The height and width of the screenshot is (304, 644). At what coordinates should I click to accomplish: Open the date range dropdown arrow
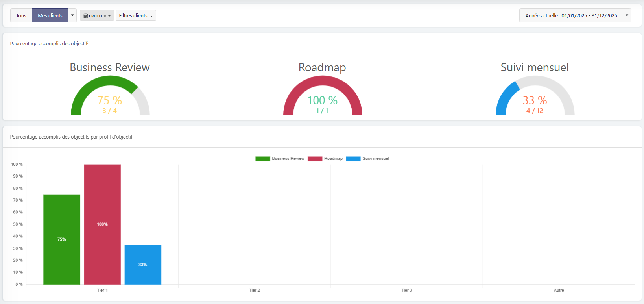point(627,15)
